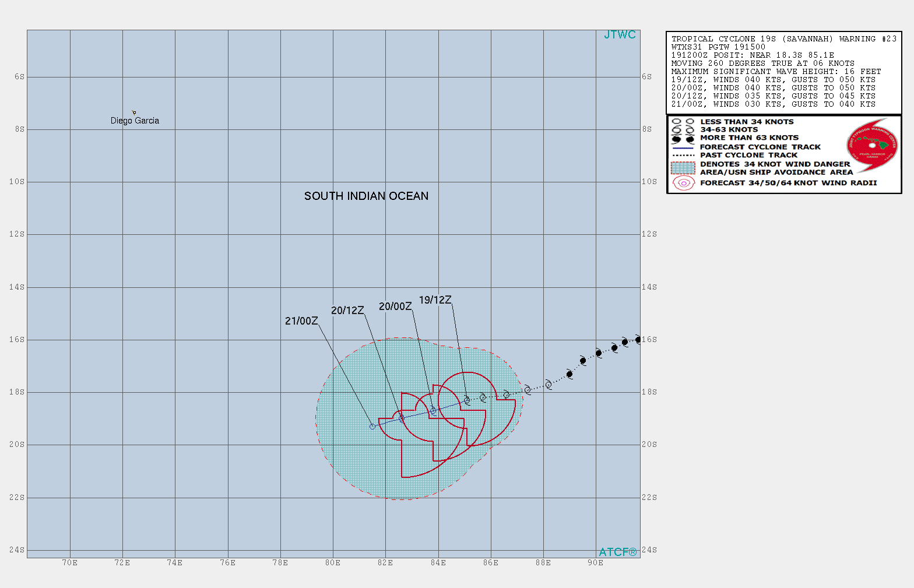This screenshot has height=588, width=914.
Task: Click the 19/12Z current position cyclone marker
Action: click(x=467, y=400)
